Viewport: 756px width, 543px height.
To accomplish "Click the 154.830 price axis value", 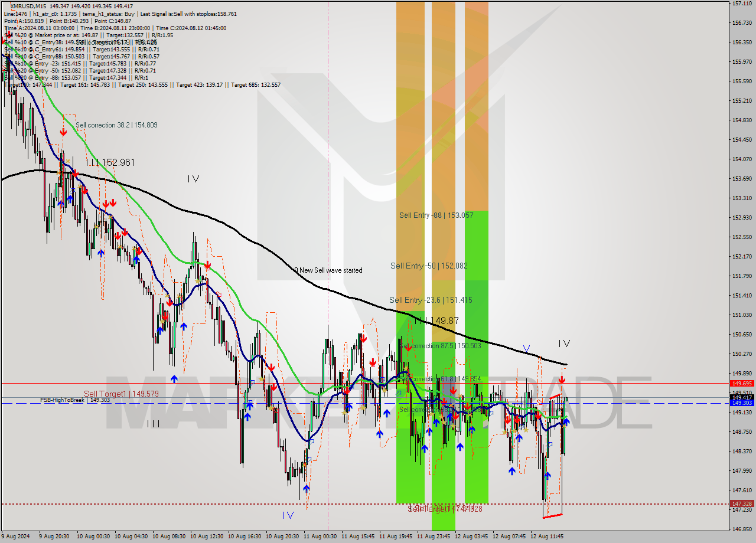I will [742, 120].
